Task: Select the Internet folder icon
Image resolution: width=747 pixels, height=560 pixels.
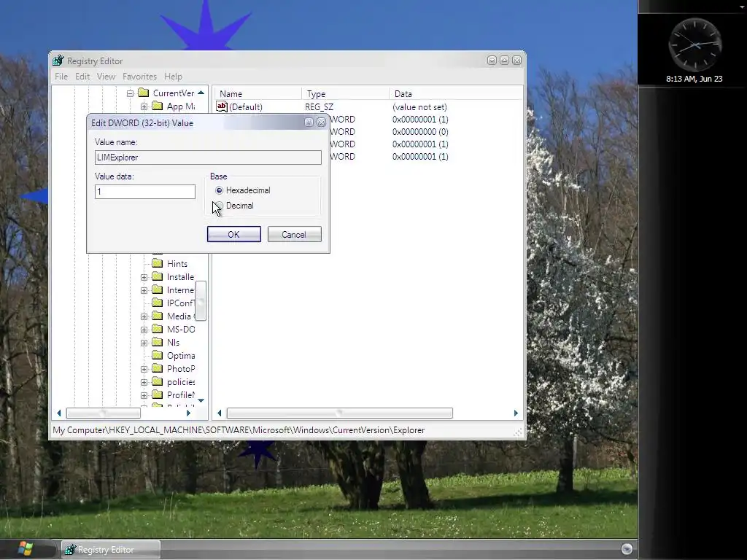Action: click(158, 289)
